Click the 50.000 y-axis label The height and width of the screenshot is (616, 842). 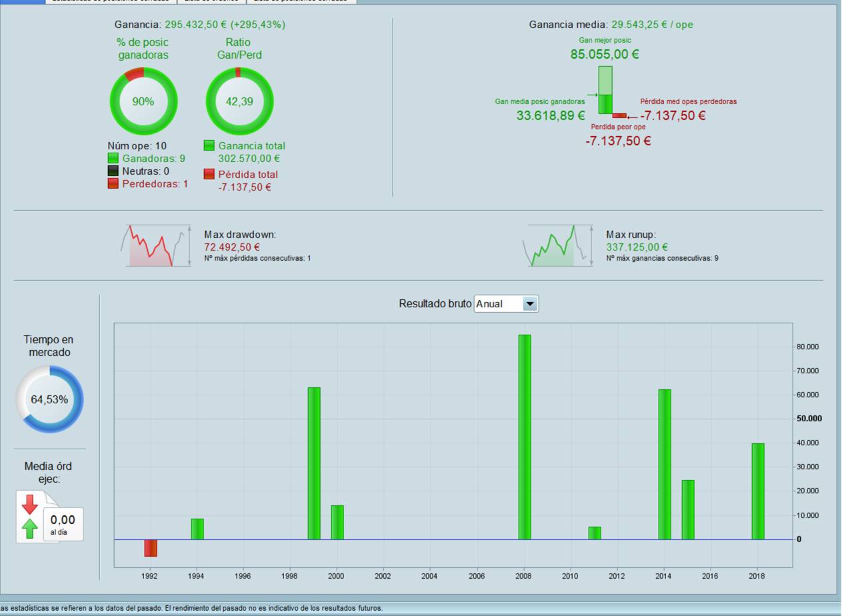(809, 419)
